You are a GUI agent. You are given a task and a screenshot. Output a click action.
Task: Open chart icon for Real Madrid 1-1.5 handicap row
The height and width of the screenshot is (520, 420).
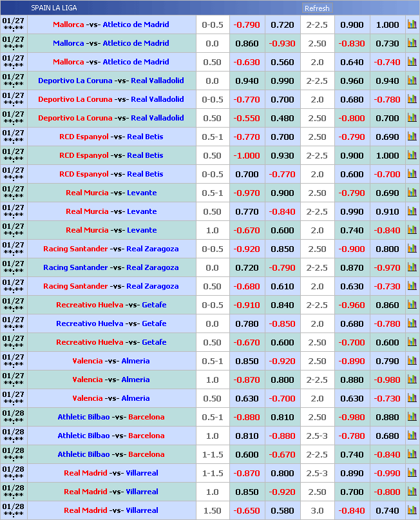412,473
